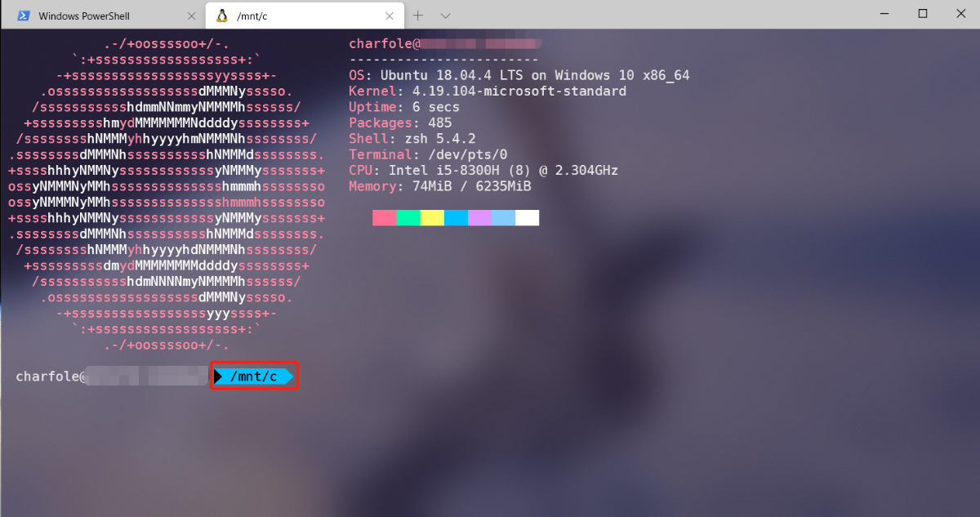Close the Windows PowerShell tab

click(x=191, y=16)
